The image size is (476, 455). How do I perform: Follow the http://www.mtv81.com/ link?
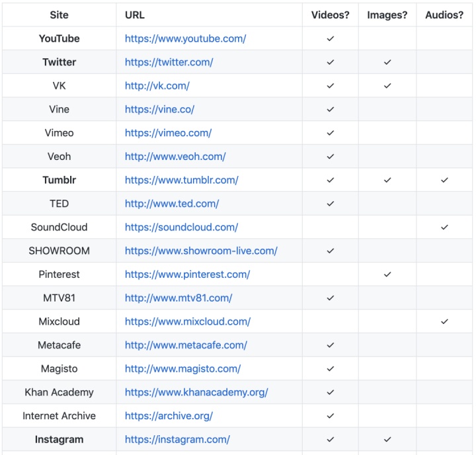click(x=178, y=298)
